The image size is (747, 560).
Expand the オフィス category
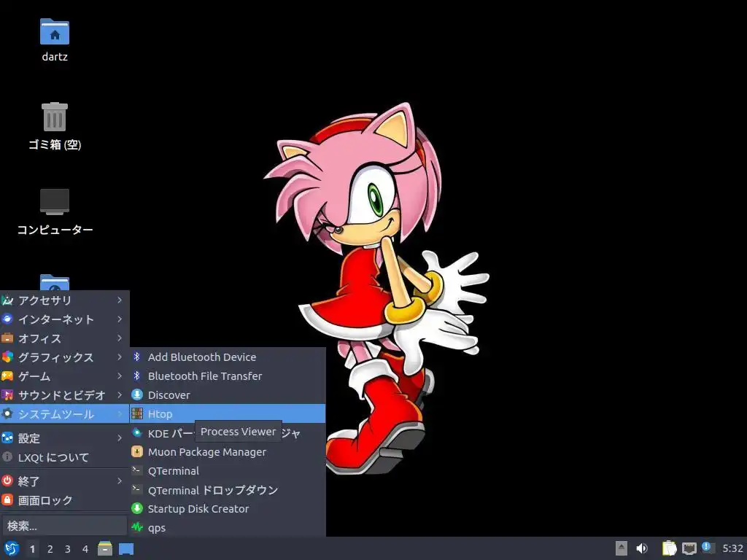65,338
